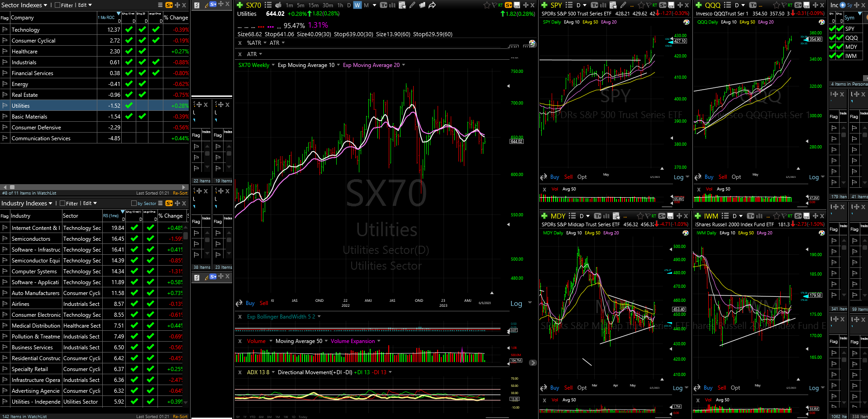Image resolution: width=868 pixels, height=419 pixels.
Task: Toggle the Filter checkbox in Sector Indexes
Action: pyautogui.click(x=57, y=5)
